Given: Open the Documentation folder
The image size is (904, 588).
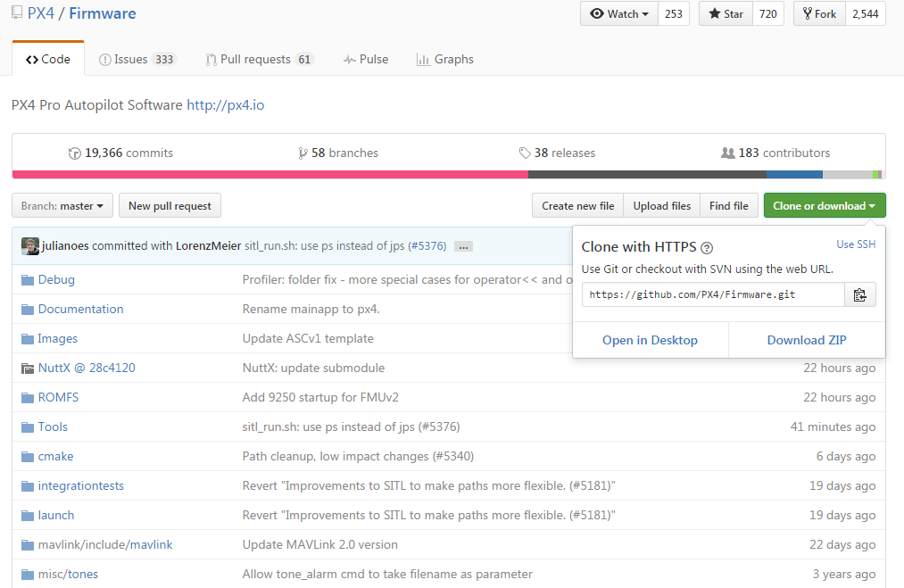Looking at the screenshot, I should 80,309.
